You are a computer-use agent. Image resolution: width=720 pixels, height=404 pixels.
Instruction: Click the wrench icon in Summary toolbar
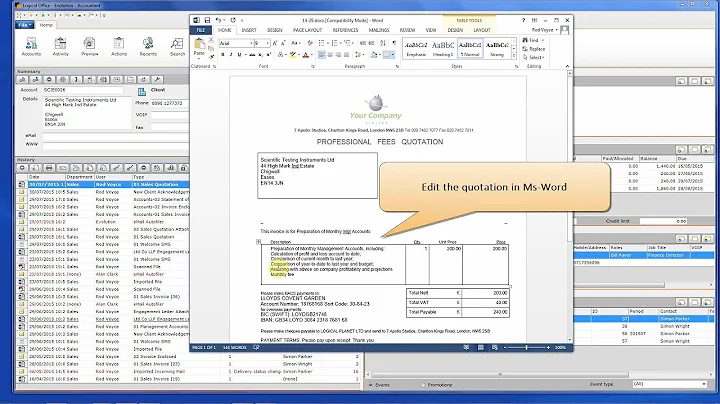coord(157,79)
